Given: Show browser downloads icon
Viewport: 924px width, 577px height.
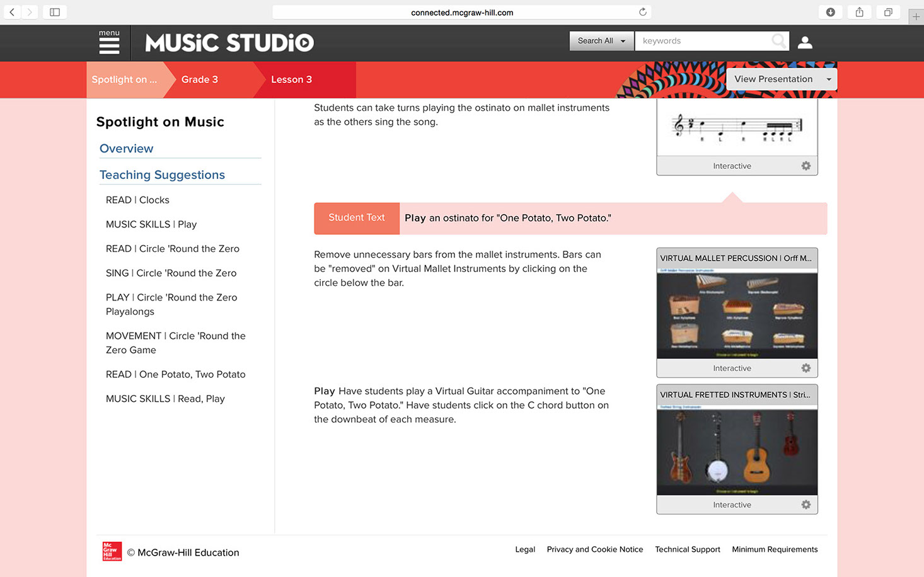Looking at the screenshot, I should coord(830,12).
